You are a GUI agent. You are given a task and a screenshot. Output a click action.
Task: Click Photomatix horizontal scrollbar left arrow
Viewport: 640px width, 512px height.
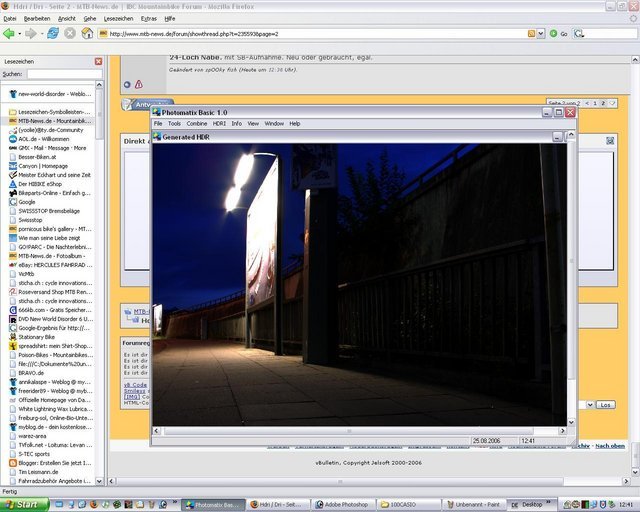tap(156, 430)
